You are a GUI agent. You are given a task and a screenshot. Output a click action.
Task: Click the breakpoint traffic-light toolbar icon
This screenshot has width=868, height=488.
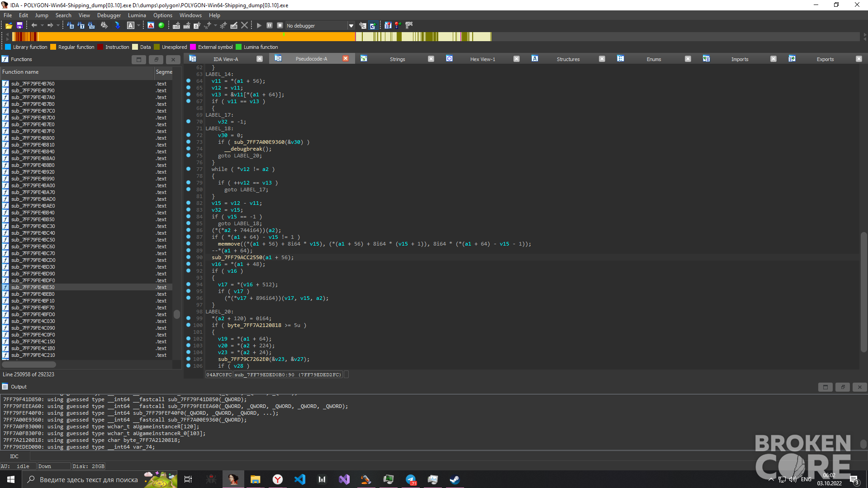pos(398,26)
